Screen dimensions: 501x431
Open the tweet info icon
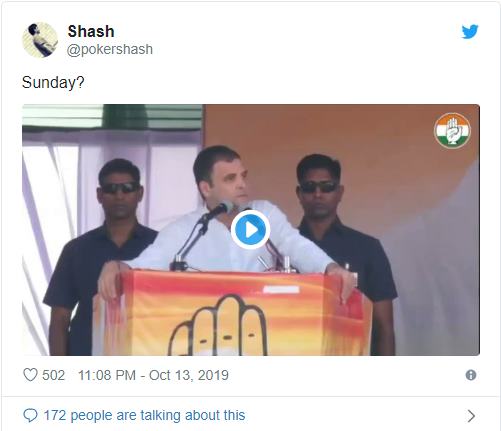[471, 375]
